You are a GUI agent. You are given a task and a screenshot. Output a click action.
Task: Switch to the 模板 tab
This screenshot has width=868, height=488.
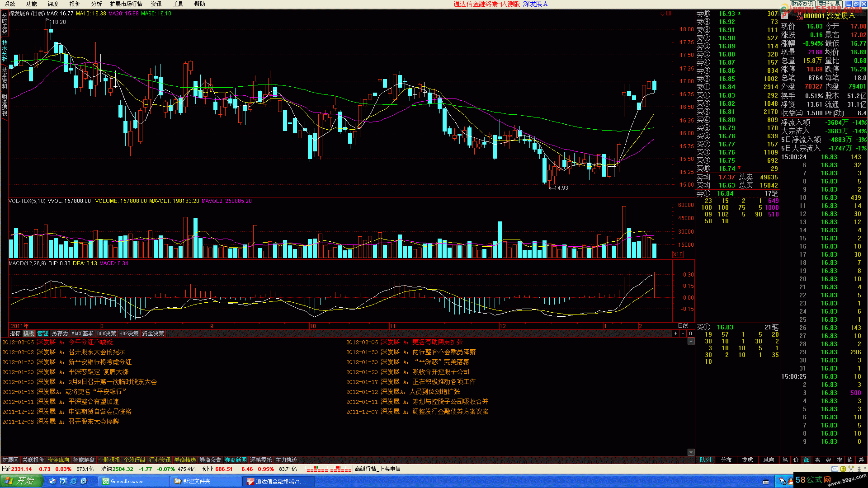[29, 333]
